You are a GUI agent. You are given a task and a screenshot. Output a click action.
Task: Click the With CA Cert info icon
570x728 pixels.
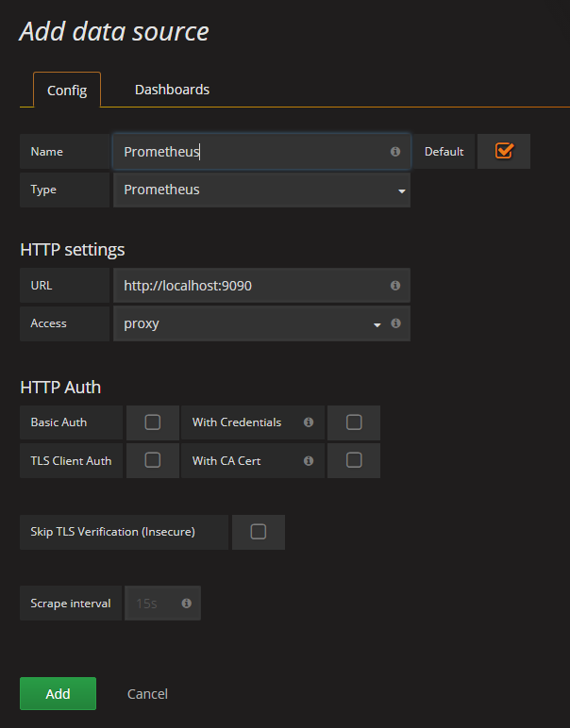tap(309, 460)
